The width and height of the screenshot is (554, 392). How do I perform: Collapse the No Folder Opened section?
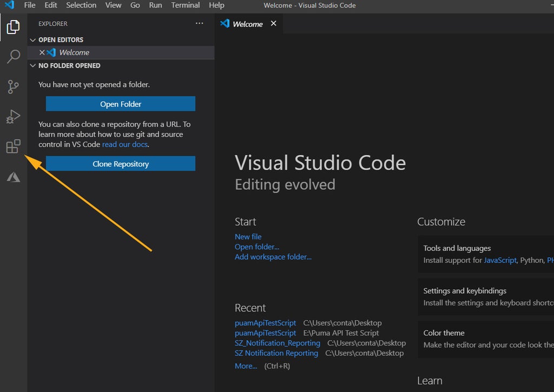33,65
